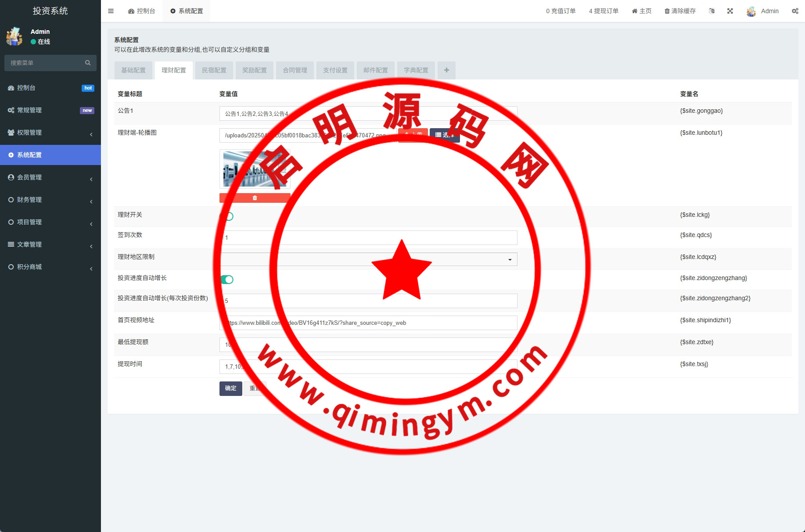The image size is (805, 532).
Task: Click the carousel image thumbnail
Action: point(255,169)
